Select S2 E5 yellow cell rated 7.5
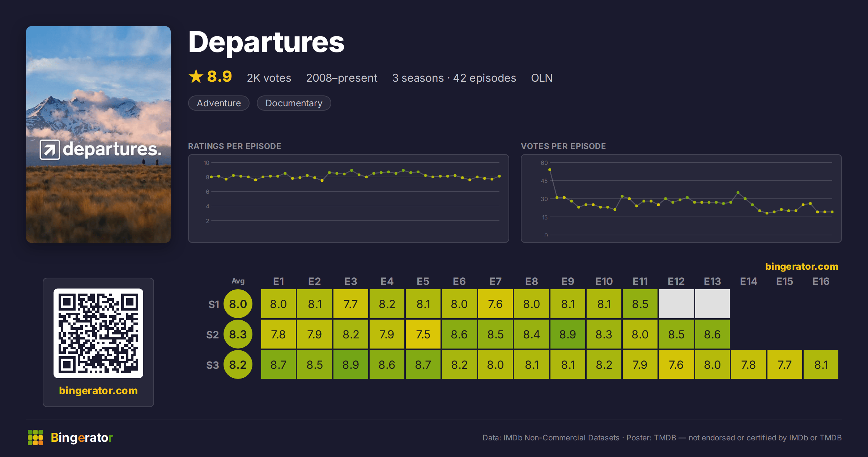 click(423, 334)
